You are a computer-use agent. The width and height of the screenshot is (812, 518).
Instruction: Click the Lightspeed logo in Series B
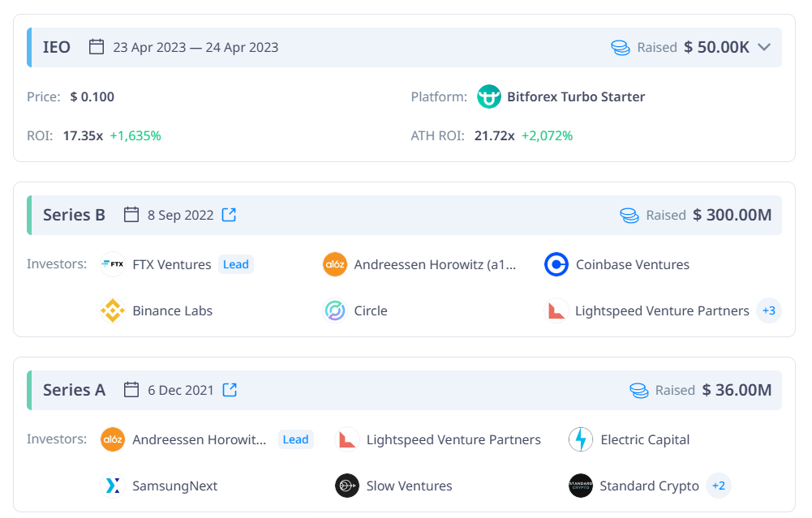click(x=556, y=310)
